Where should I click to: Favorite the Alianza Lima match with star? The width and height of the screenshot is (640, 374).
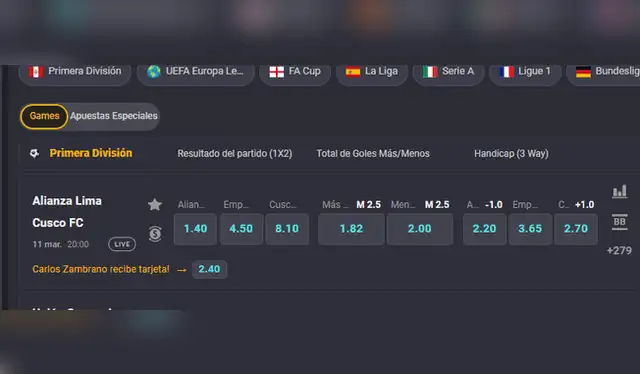[155, 204]
